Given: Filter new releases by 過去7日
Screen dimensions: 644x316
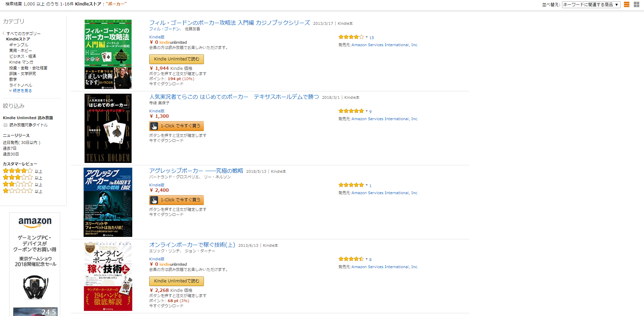Looking at the screenshot, I should click(10, 148).
